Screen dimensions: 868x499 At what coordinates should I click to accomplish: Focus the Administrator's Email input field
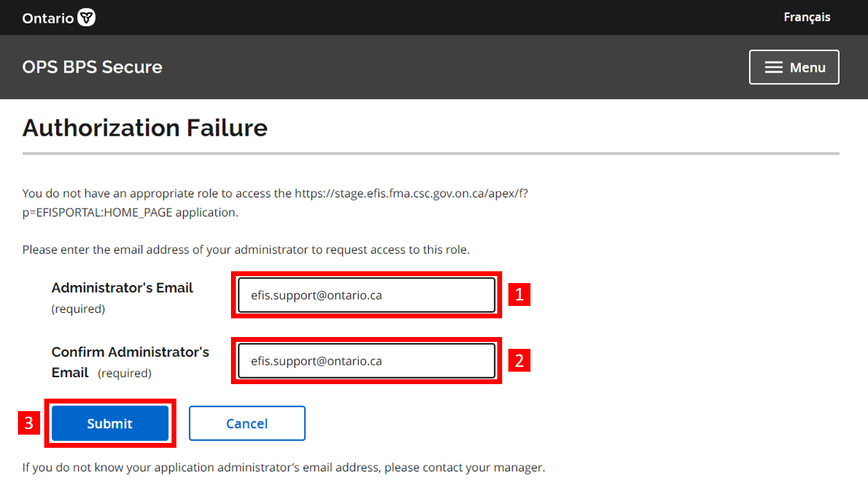coord(367,296)
